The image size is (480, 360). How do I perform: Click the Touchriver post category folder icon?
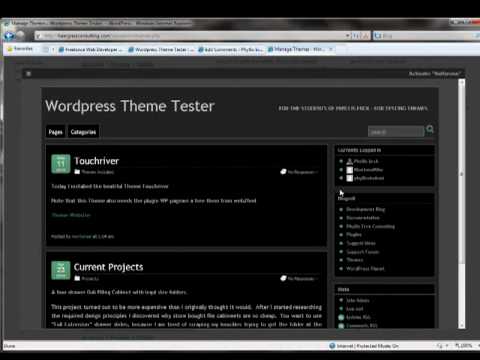click(x=77, y=172)
